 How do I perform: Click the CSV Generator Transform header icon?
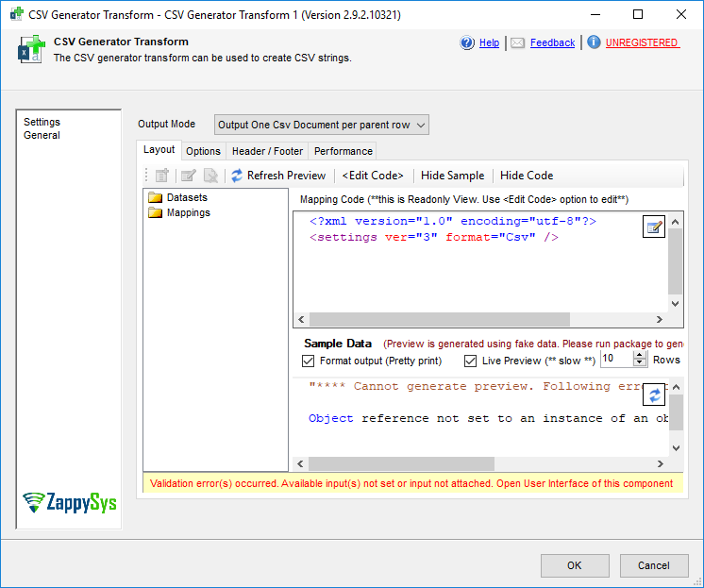31,49
